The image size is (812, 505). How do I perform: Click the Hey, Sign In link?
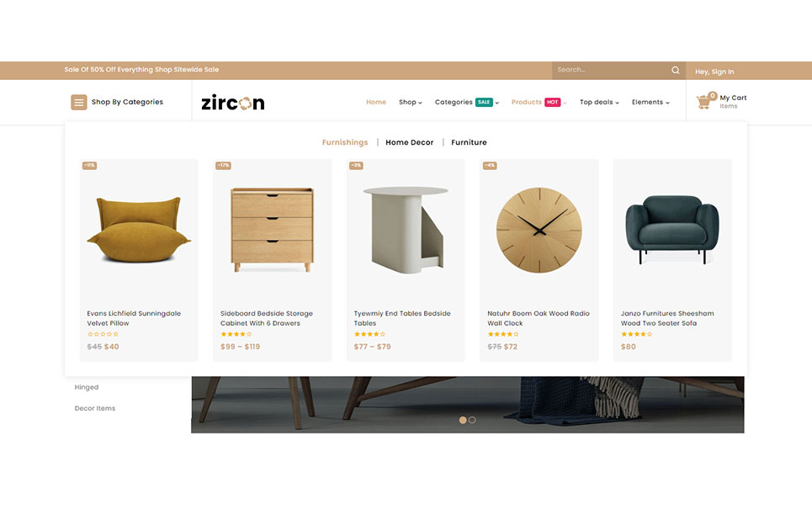[714, 72]
